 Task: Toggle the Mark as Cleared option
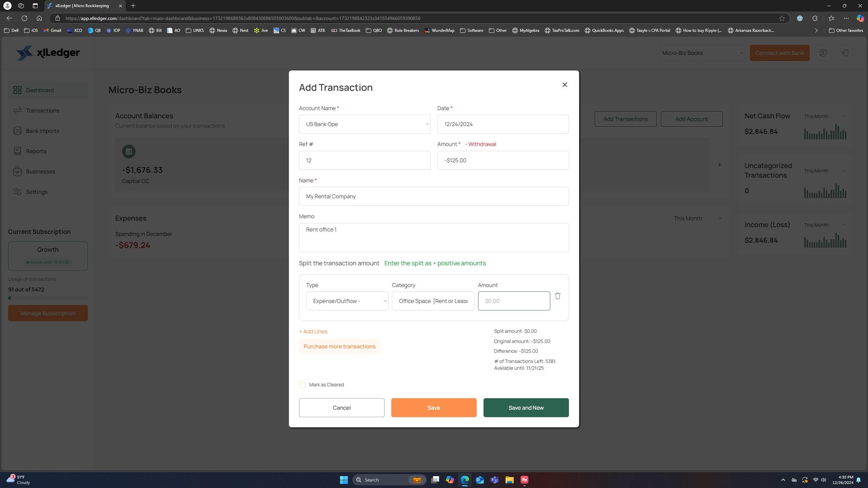click(302, 385)
